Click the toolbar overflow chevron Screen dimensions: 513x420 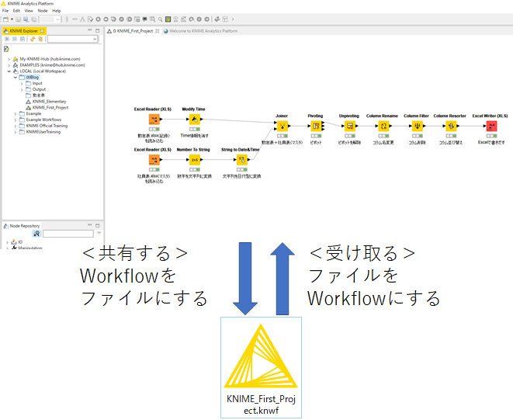point(233,19)
